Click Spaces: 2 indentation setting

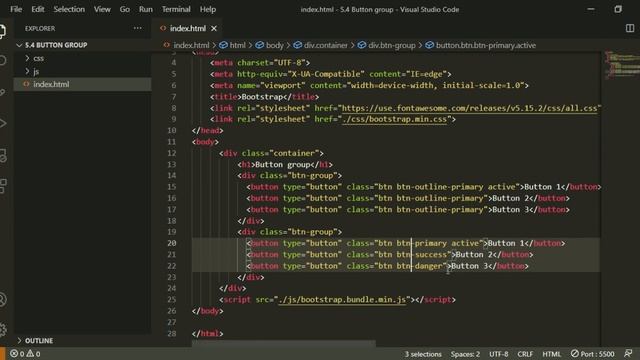coord(465,354)
